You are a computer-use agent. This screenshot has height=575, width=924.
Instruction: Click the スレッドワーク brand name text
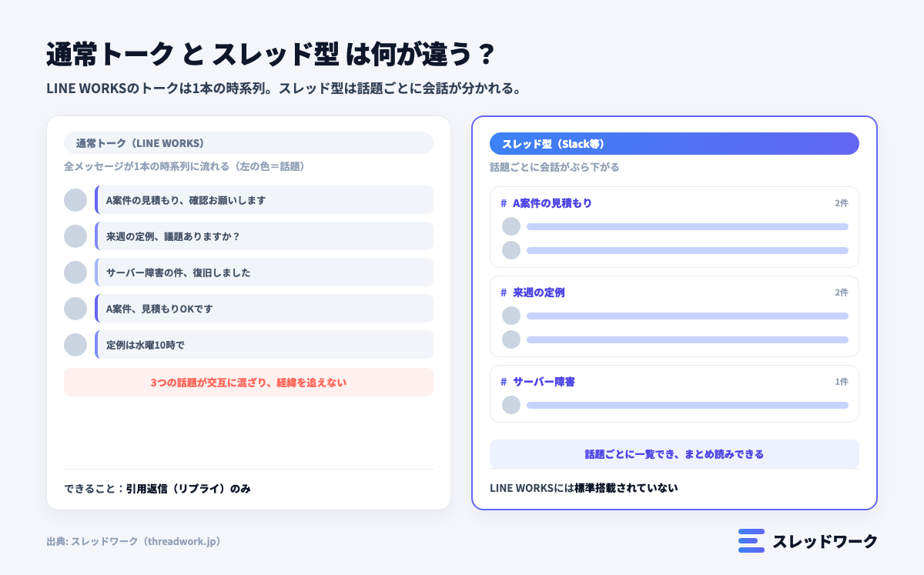825,541
